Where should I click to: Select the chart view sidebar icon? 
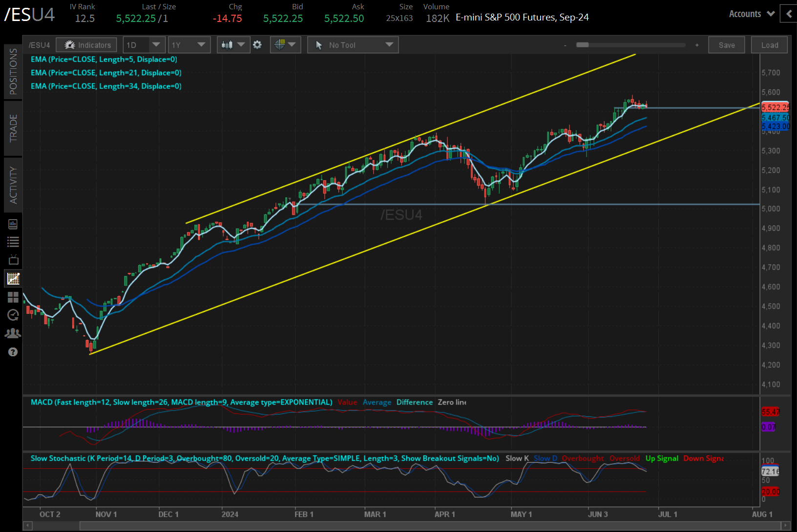click(13, 279)
